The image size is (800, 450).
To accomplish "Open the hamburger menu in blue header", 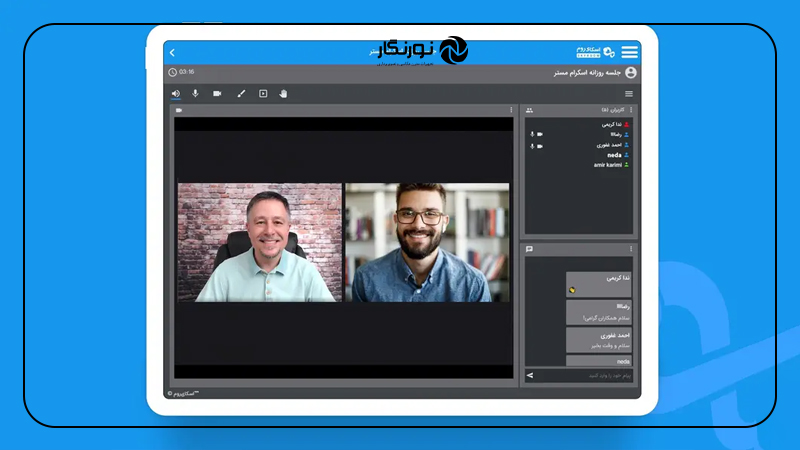I will 629,52.
